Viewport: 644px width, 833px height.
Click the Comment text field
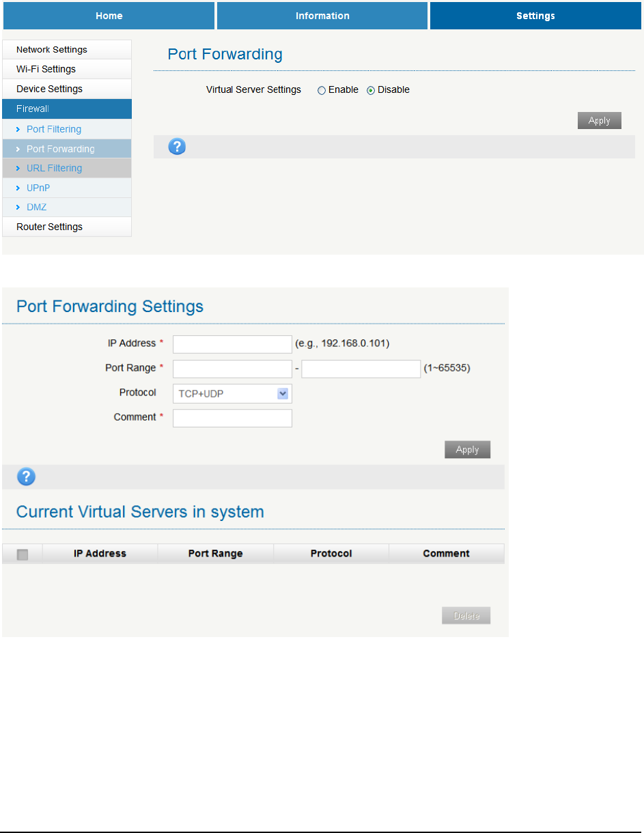click(232, 418)
